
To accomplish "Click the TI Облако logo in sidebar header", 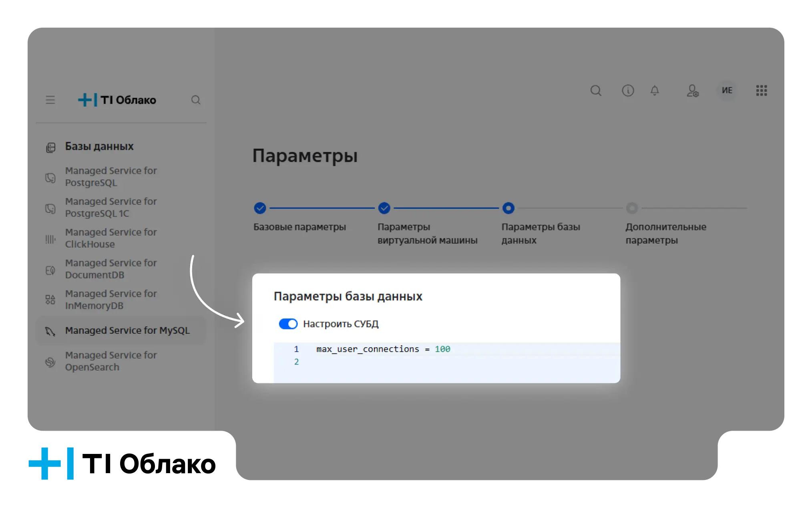I will 117,100.
